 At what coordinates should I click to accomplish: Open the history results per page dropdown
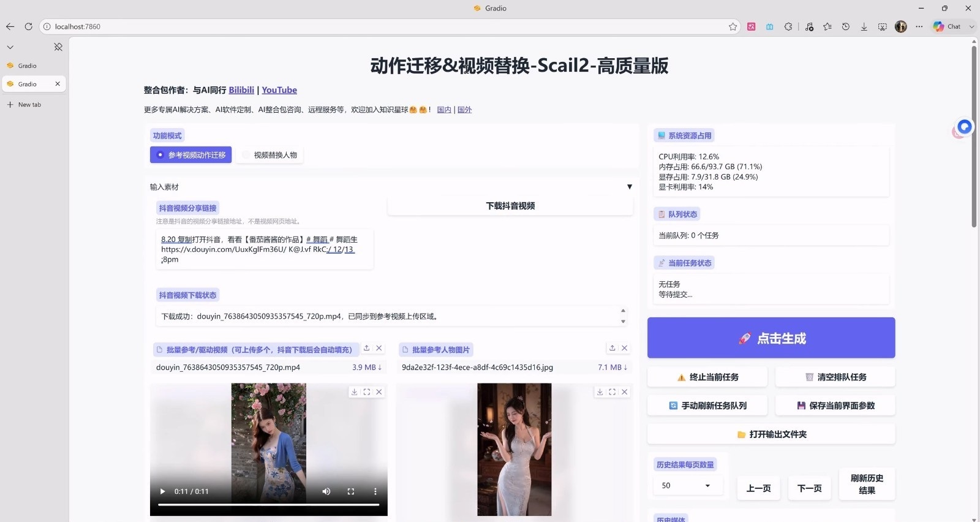pos(688,485)
